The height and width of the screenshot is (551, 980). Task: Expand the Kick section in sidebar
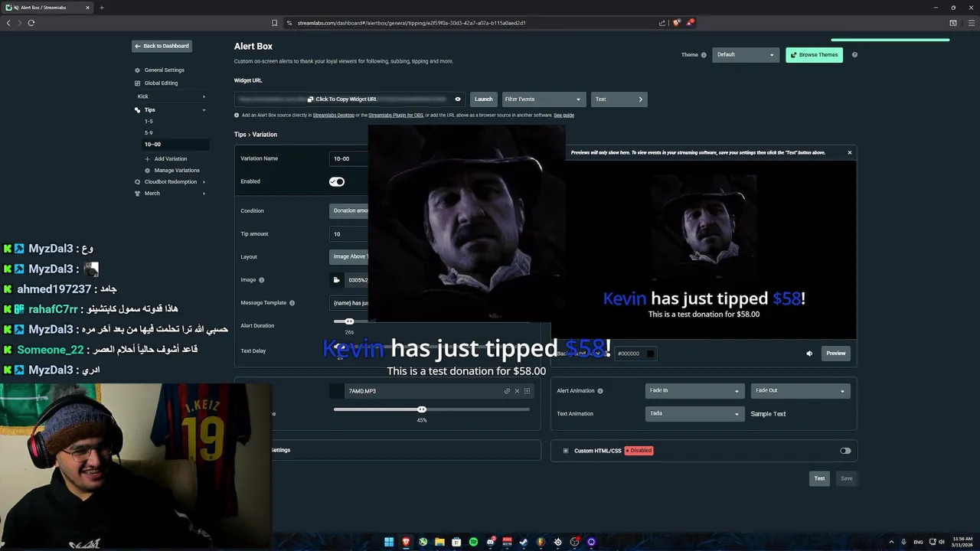[x=204, y=97]
